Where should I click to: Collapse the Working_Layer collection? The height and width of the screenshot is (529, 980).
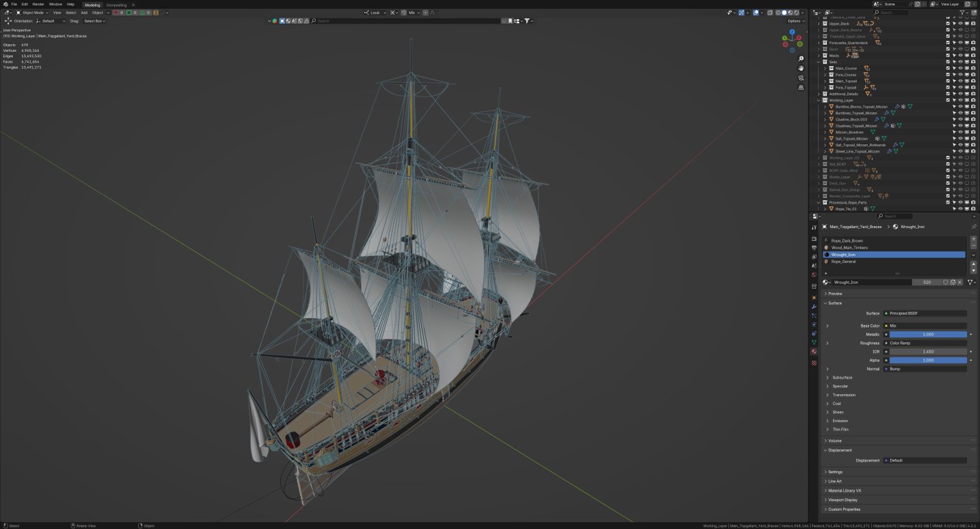819,100
